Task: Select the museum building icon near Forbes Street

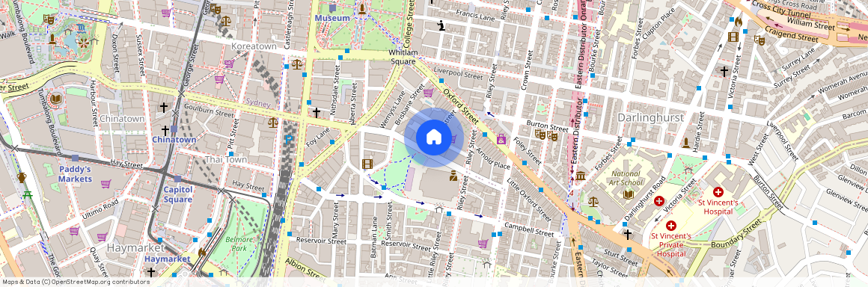Action: [x=580, y=176]
